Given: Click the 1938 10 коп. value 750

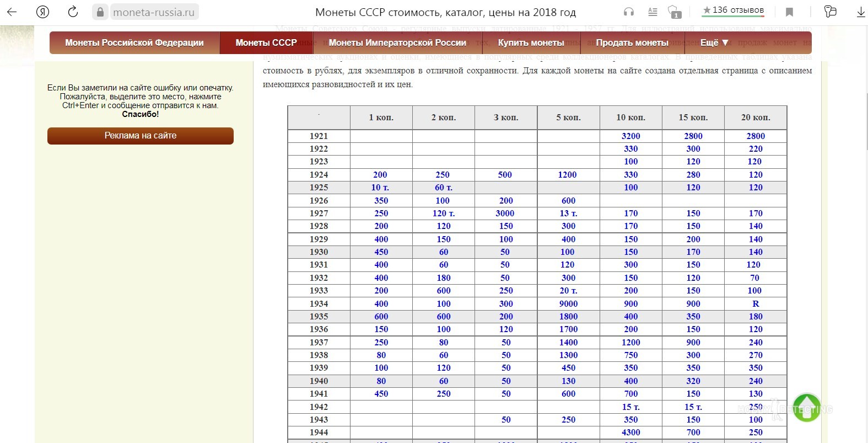Looking at the screenshot, I should 631,355.
